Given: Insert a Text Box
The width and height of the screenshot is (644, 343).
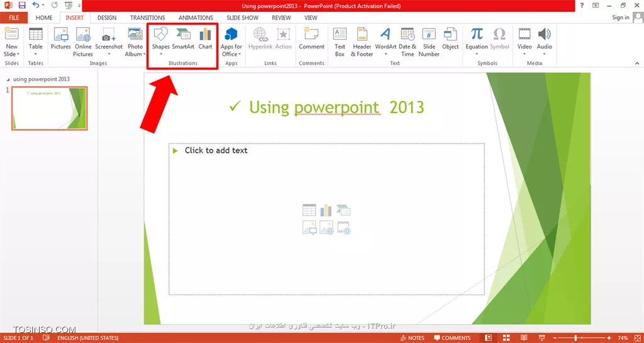Looking at the screenshot, I should (340, 42).
